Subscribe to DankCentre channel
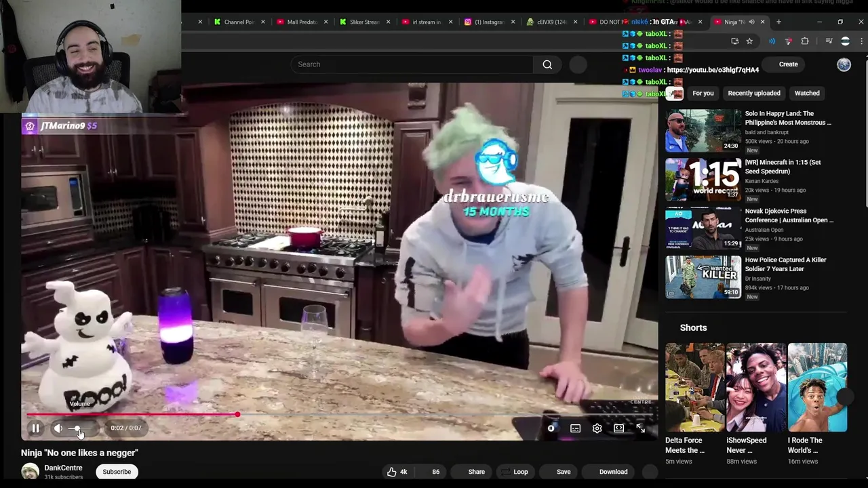Screen dimensions: 868x488 [117, 472]
